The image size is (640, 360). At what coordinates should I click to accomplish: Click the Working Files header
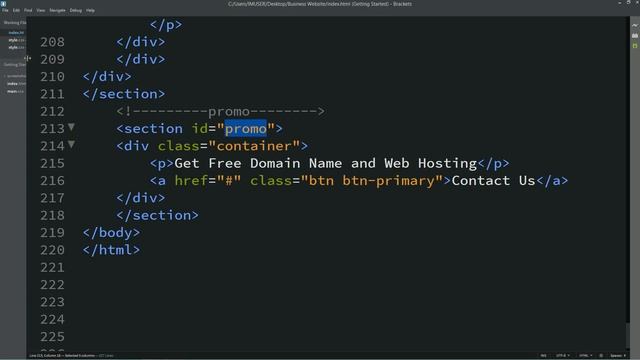(15, 22)
